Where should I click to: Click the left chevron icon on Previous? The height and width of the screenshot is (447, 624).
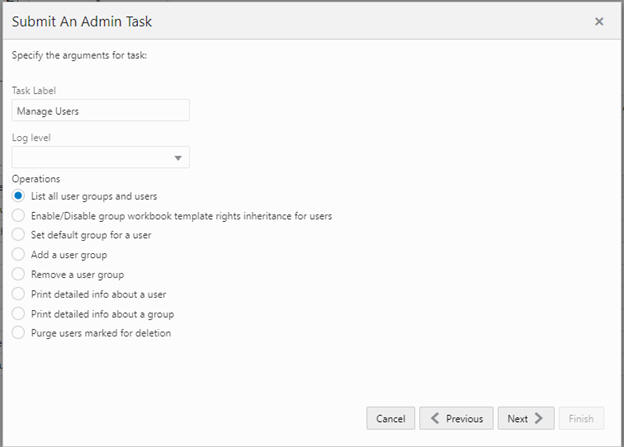pyautogui.click(x=435, y=419)
